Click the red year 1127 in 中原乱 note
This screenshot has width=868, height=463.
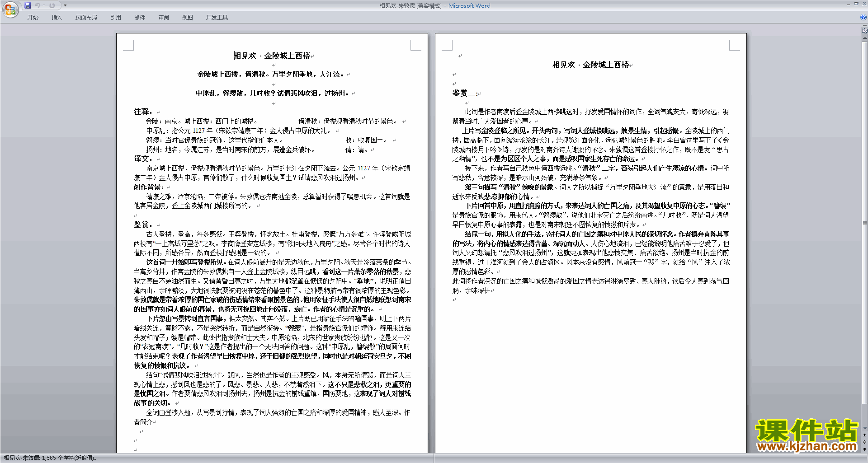click(198, 131)
